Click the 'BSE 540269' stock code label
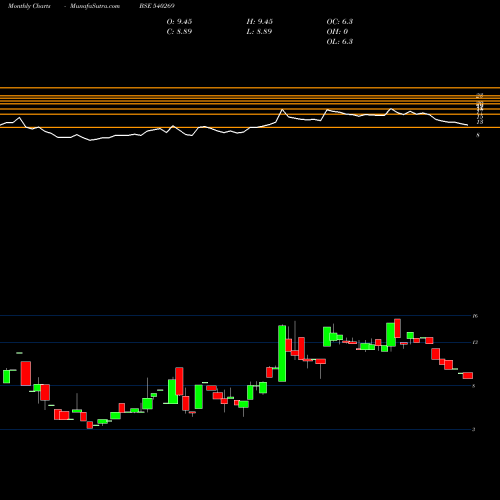Screen dimensions: 500x500 tap(157, 6)
